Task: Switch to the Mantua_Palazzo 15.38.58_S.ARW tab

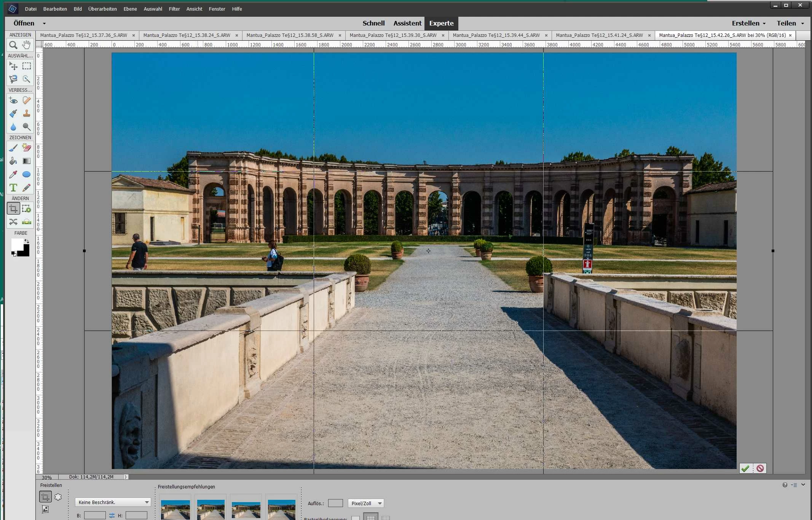Action: tap(290, 35)
